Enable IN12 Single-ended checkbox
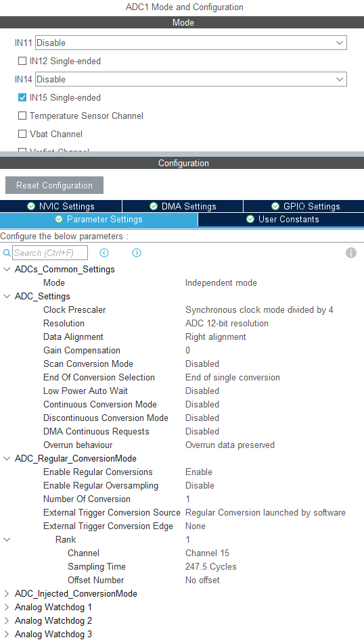 (x=22, y=61)
